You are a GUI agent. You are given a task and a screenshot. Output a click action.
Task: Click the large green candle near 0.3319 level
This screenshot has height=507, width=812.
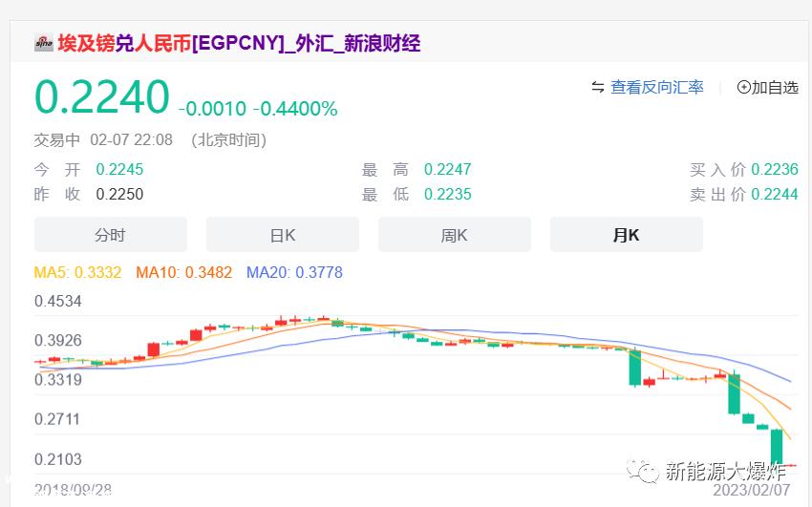pyautogui.click(x=635, y=368)
